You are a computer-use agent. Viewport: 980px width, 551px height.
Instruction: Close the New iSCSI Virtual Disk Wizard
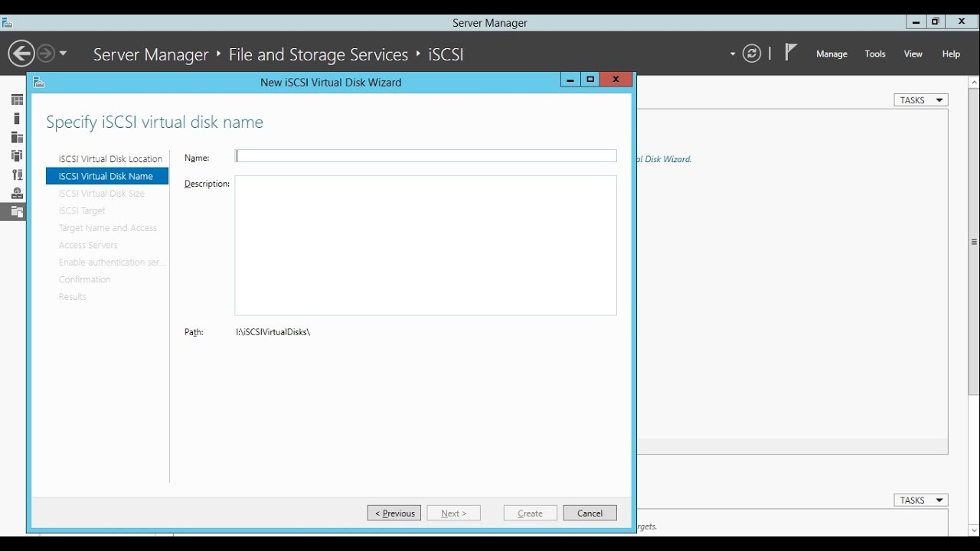click(x=616, y=80)
